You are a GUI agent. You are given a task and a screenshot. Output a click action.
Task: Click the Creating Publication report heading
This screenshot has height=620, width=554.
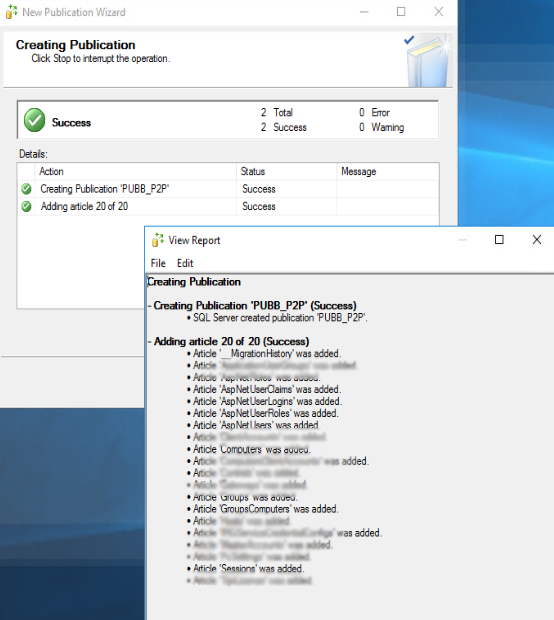point(194,282)
